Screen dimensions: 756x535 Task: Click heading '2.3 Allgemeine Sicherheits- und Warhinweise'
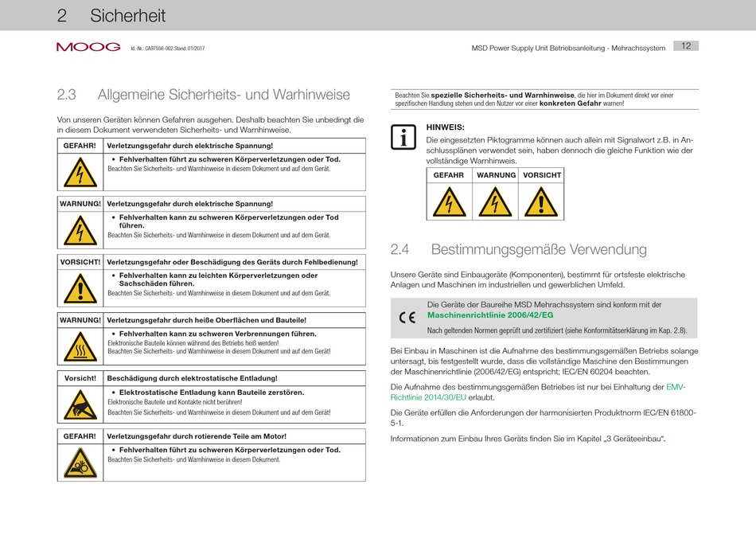(x=204, y=95)
